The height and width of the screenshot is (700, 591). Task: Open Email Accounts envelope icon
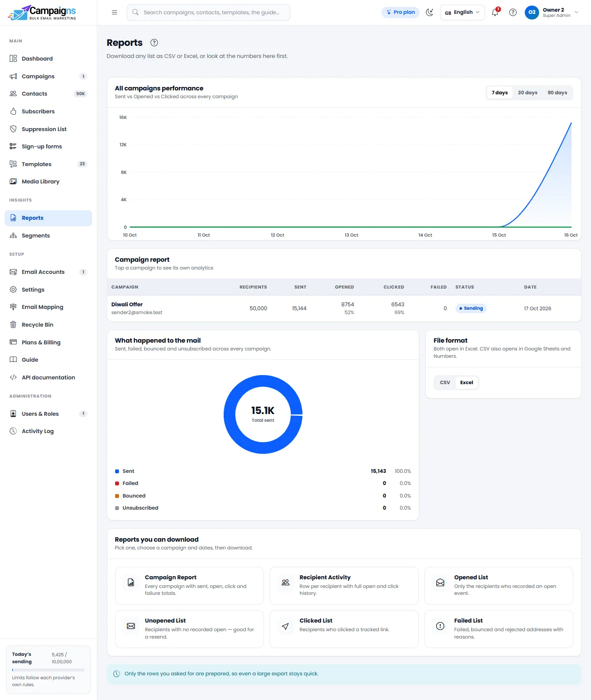[13, 272]
